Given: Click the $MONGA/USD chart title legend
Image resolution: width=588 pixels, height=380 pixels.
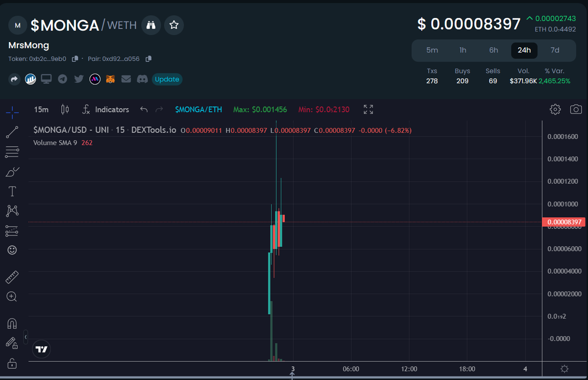Looking at the screenshot, I should pyautogui.click(x=104, y=130).
